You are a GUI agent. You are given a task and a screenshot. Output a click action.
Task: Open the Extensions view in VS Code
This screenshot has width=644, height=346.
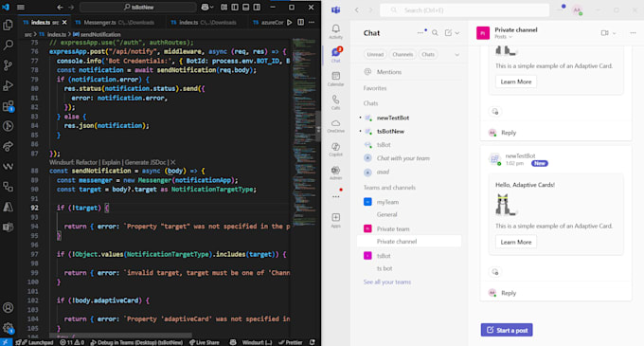pyautogui.click(x=8, y=106)
